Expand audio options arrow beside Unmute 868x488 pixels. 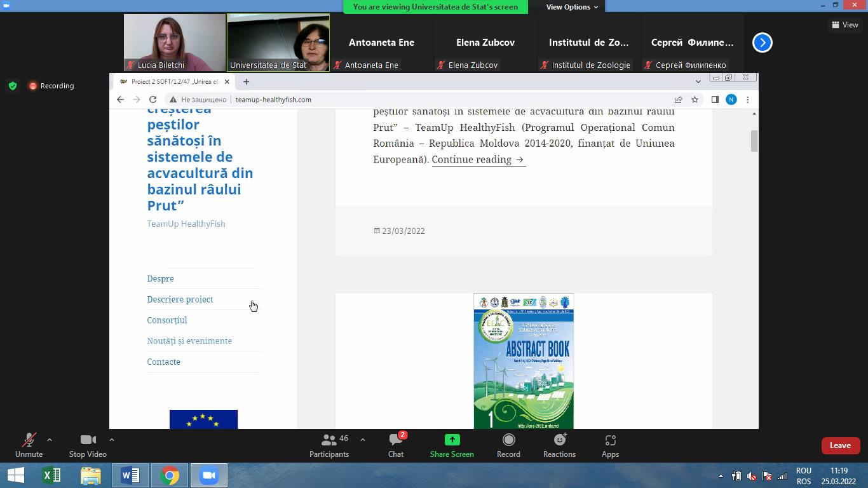point(50,440)
